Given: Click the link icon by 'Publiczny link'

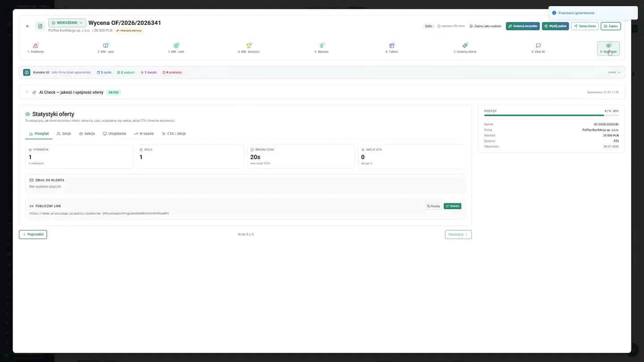Looking at the screenshot, I should pyautogui.click(x=31, y=206).
